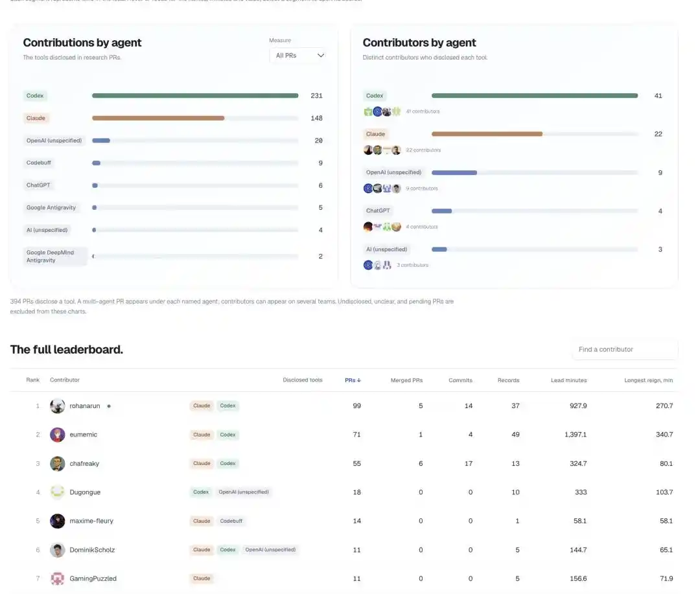This screenshot has width=700, height=594.
Task: Click the Codex bar in Contributions chart
Action: [195, 95]
